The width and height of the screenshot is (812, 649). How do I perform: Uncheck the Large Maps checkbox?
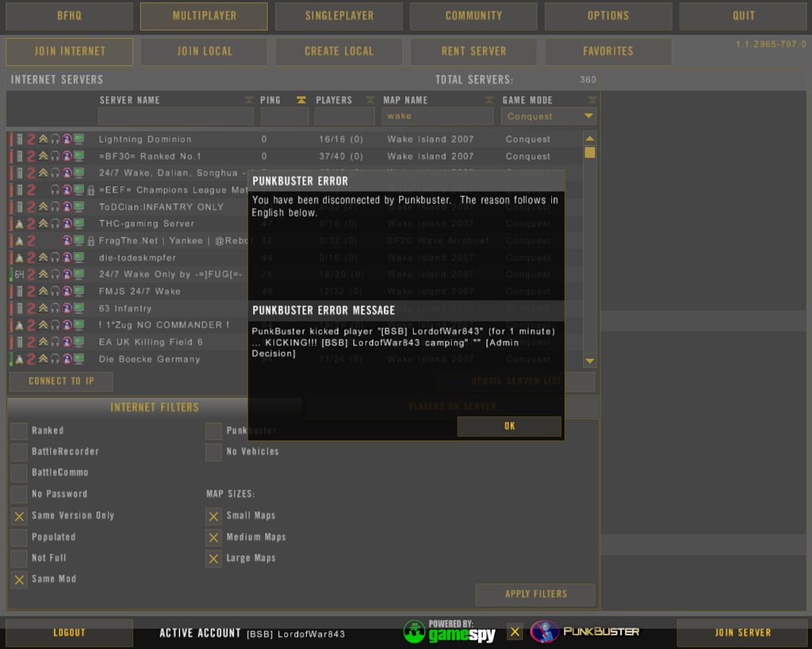pyautogui.click(x=213, y=559)
